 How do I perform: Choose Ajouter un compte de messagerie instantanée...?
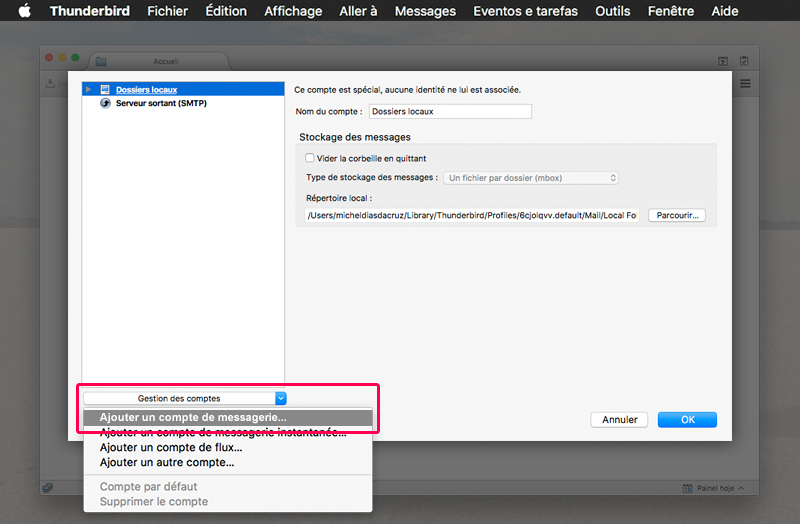pyautogui.click(x=228, y=433)
